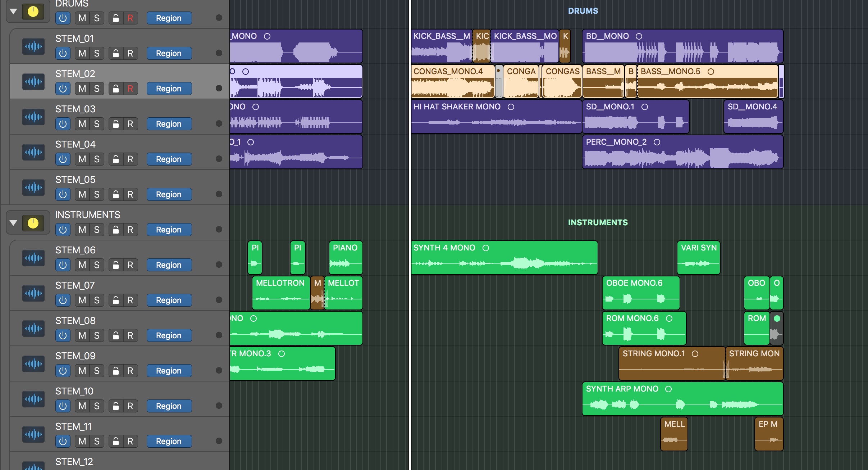Collapse the DRUMS track stack
The image size is (868, 470).
click(x=13, y=12)
